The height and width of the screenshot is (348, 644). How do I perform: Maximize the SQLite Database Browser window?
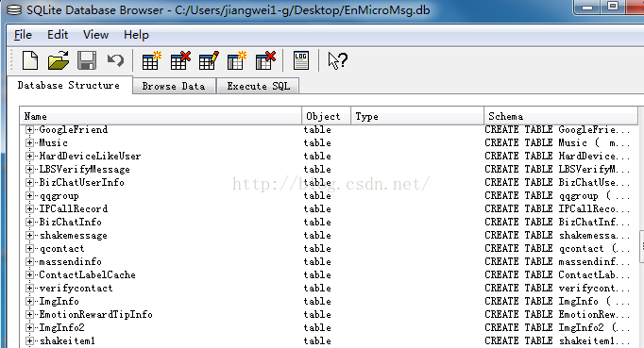coord(613,7)
